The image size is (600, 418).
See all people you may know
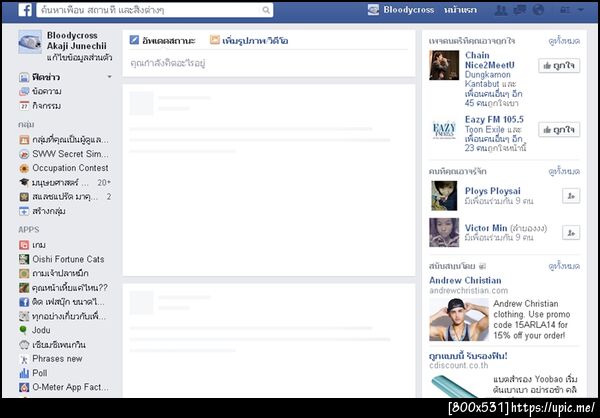pyautogui.click(x=564, y=171)
